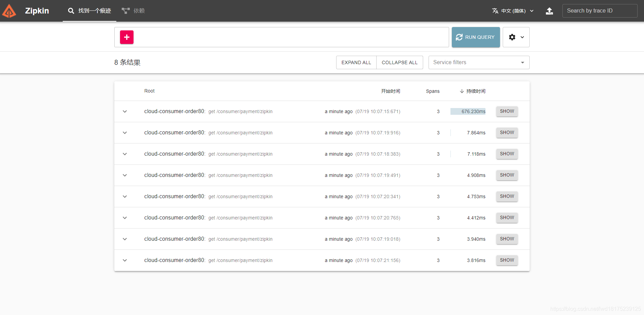Screen dimensions: 644x315
Task: Open the 中文 (简体) language dropdown
Action: 513,11
